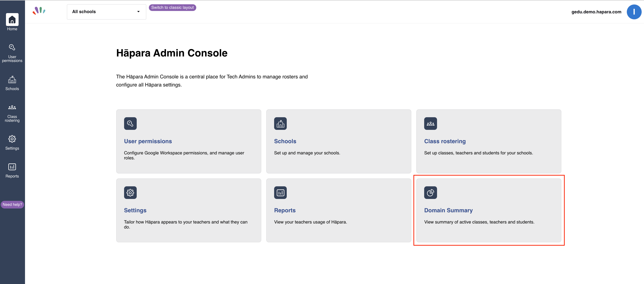This screenshot has width=644, height=284.
Task: Open Settings gear in the sidebar
Action: [x=12, y=143]
